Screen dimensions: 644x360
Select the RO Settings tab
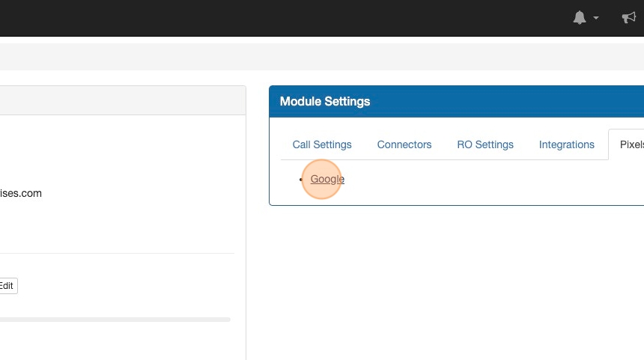pos(485,144)
